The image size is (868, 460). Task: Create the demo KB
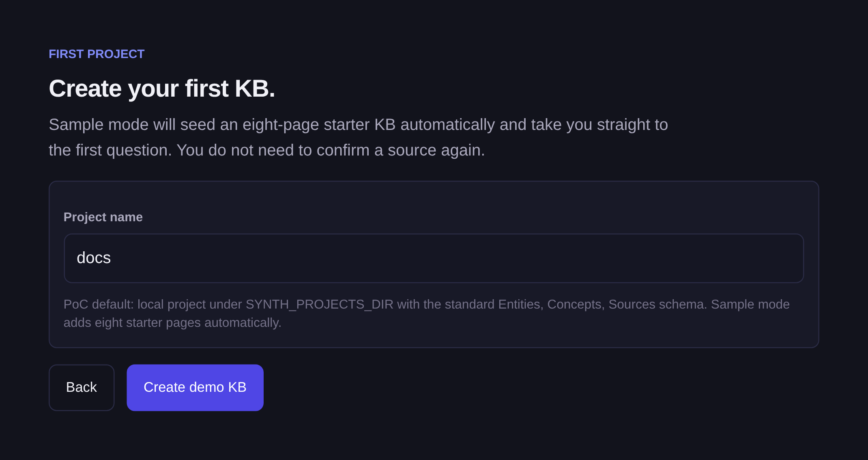tap(195, 387)
